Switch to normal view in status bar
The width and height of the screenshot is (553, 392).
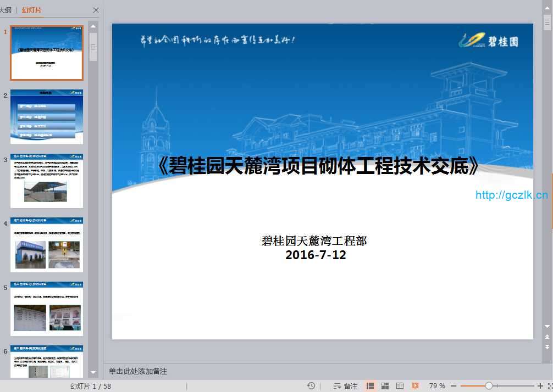coord(370,386)
